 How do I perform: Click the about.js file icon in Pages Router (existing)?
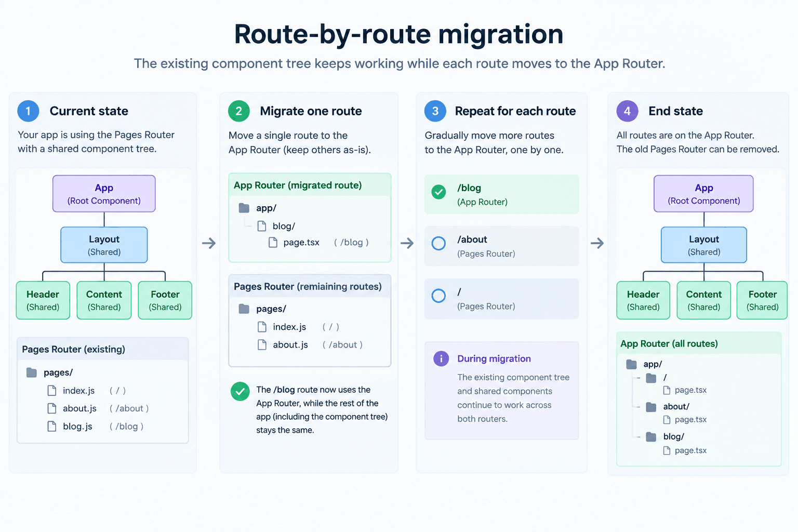52,408
